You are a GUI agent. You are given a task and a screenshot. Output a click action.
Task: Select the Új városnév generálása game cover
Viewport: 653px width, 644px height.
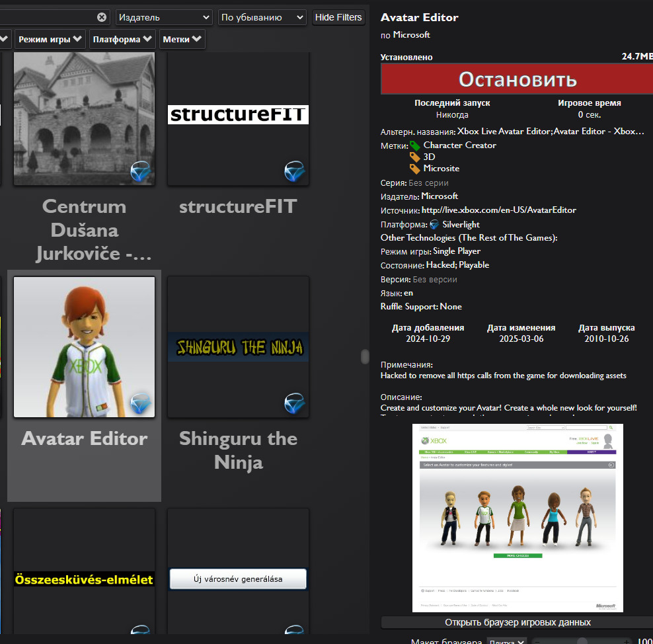238,571
